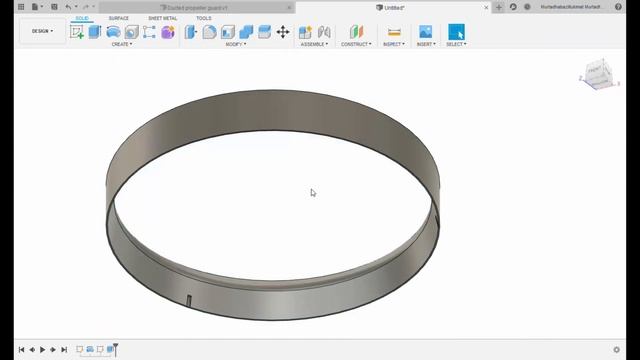
Task: Select the Press Pull tool
Action: pos(191,32)
